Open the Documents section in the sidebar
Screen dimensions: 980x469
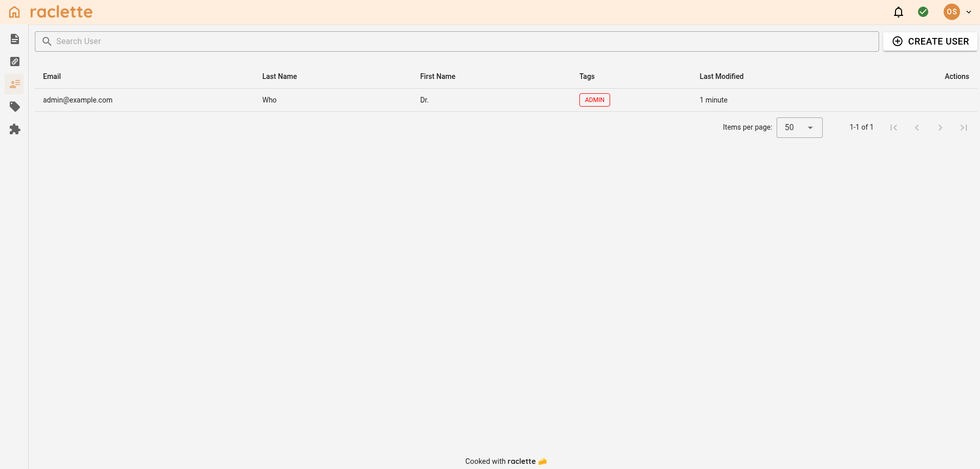14,38
